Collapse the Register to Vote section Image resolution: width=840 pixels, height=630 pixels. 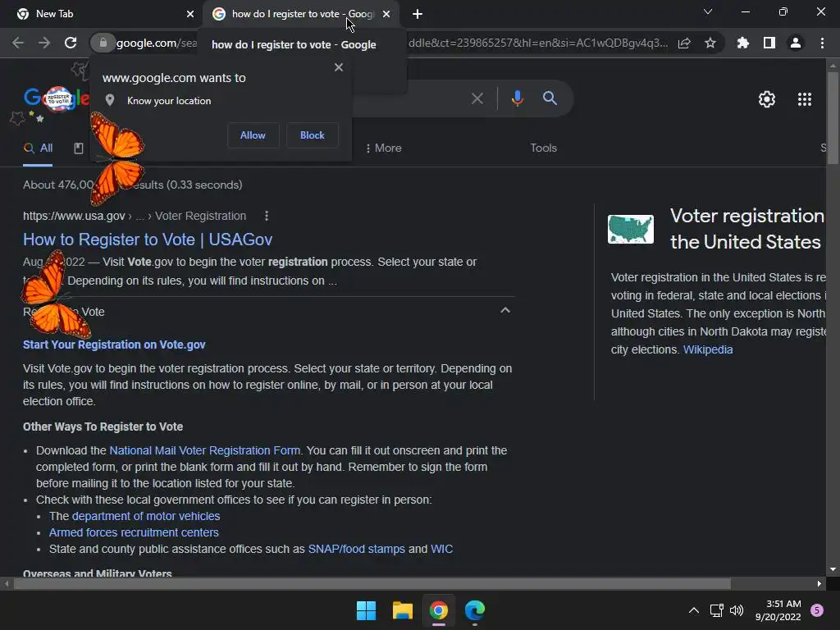(504, 310)
